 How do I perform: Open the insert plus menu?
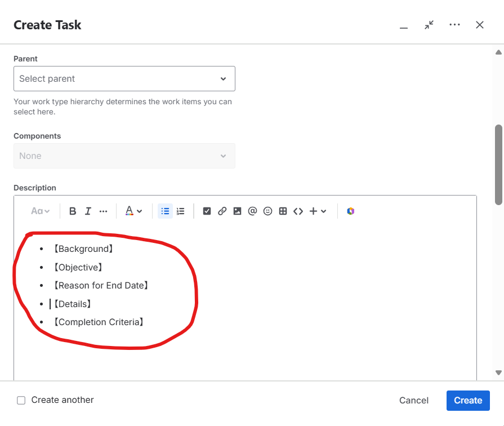click(318, 211)
